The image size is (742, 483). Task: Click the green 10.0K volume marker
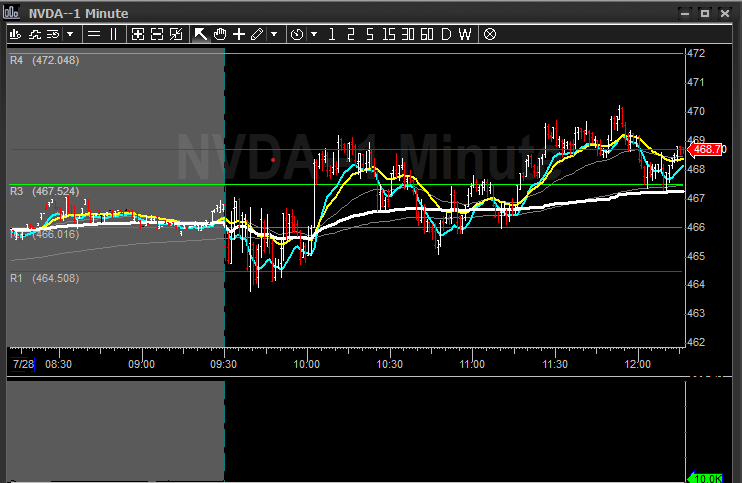coord(706,478)
